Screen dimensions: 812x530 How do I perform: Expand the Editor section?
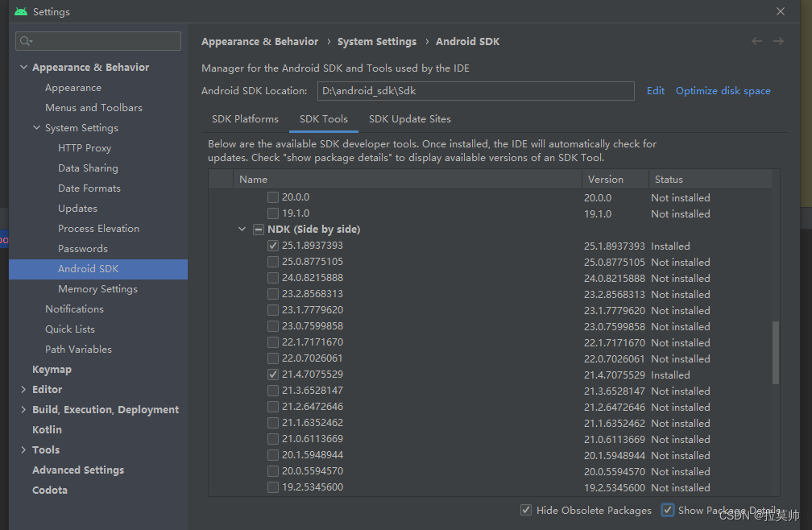23,389
